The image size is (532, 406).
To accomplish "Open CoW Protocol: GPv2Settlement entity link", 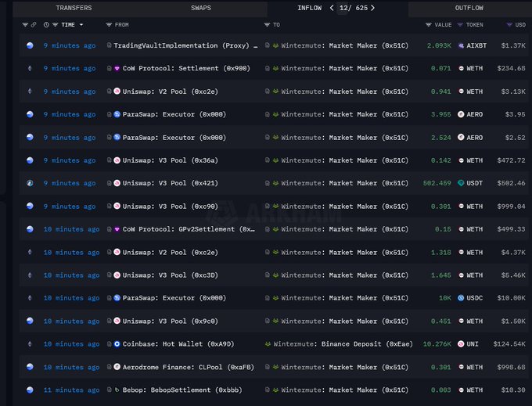I will (x=189, y=229).
